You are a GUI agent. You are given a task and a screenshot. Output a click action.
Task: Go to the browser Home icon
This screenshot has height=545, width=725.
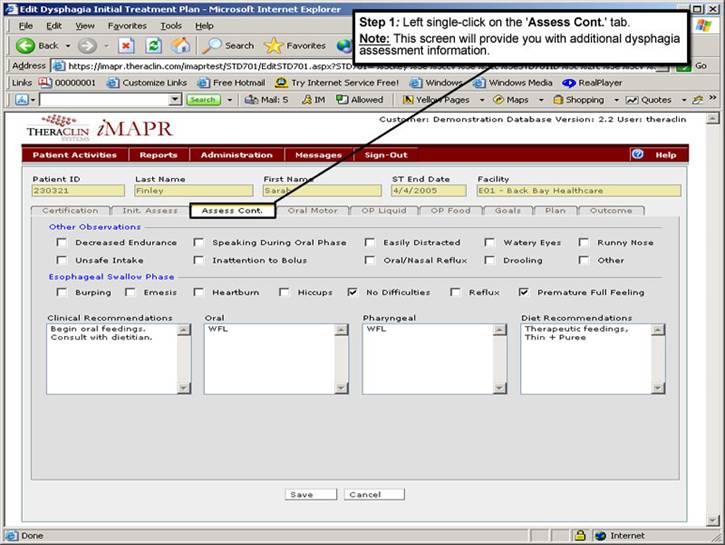click(180, 46)
